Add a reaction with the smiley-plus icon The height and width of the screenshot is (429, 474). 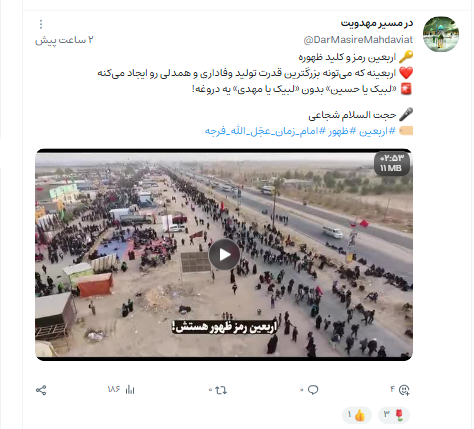404,390
